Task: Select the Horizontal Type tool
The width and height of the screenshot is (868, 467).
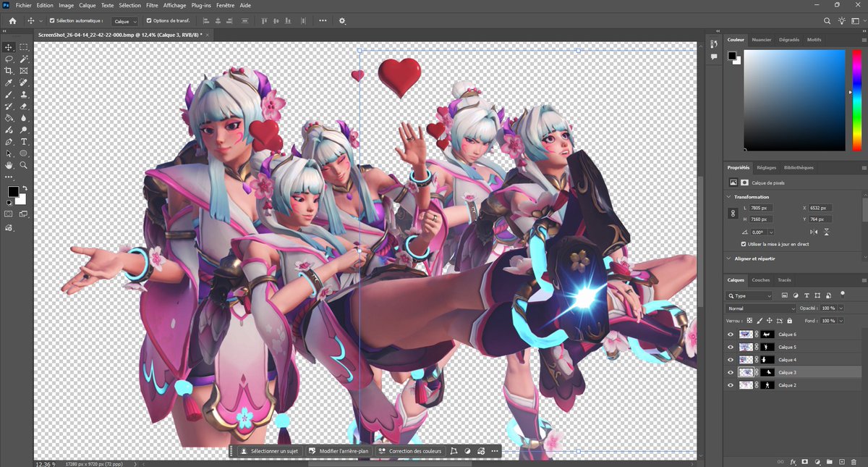Action: click(x=23, y=142)
